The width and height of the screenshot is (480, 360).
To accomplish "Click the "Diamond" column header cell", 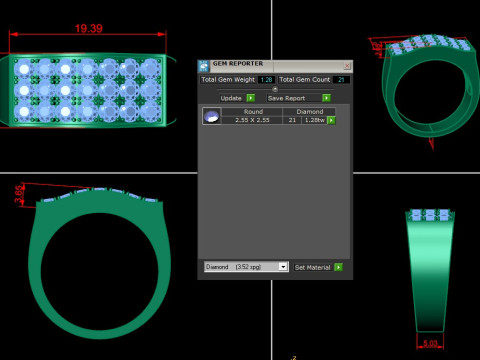I will click(x=309, y=112).
